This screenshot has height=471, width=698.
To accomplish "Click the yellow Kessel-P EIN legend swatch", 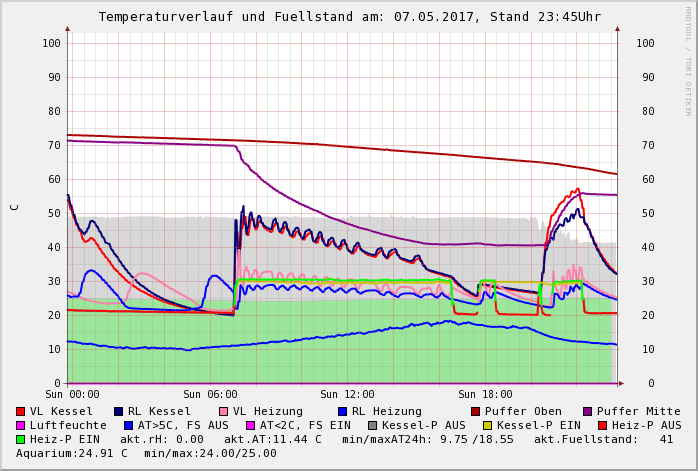I will point(487,425).
